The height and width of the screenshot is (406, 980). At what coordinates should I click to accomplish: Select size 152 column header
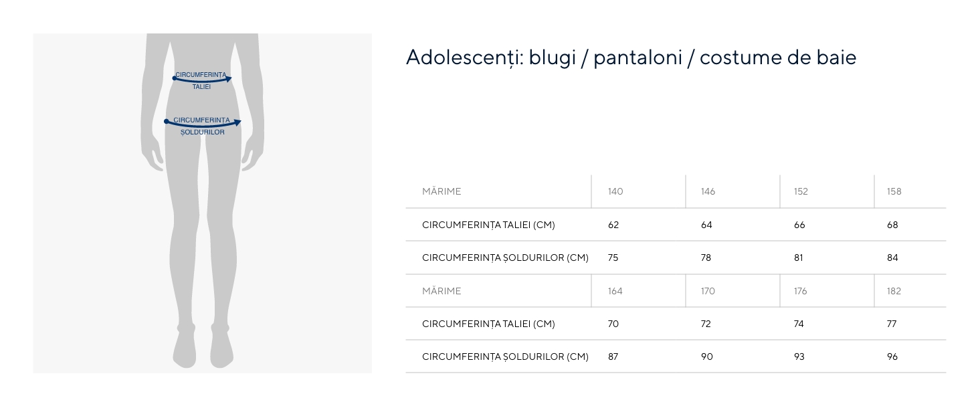point(801,192)
